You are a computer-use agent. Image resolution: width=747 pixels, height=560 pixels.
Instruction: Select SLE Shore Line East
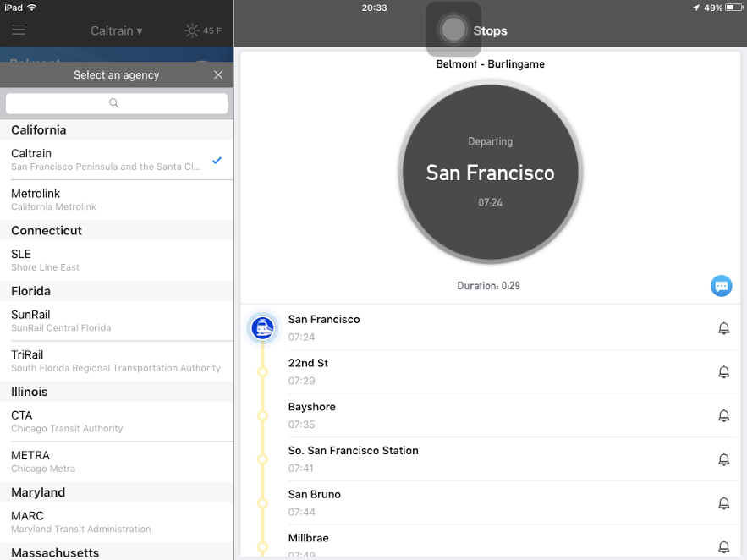point(117,261)
